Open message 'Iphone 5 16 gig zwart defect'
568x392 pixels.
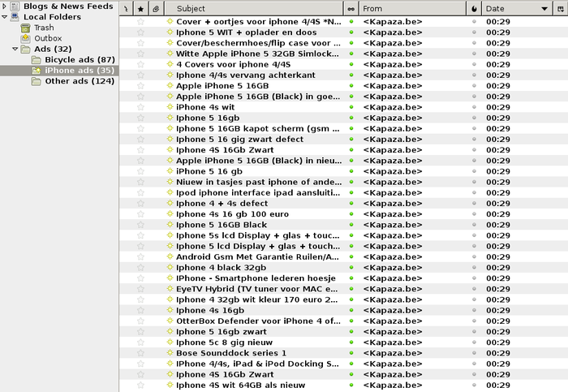pyautogui.click(x=239, y=139)
